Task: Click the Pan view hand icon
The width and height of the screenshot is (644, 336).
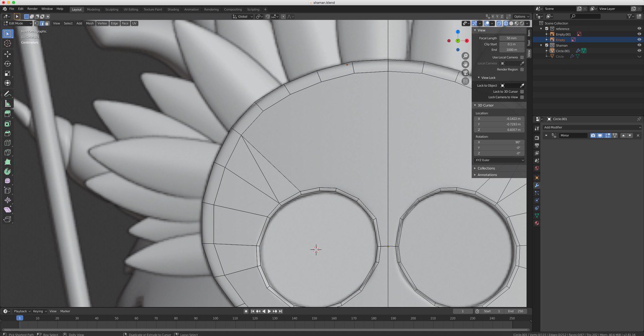Action: point(465,64)
